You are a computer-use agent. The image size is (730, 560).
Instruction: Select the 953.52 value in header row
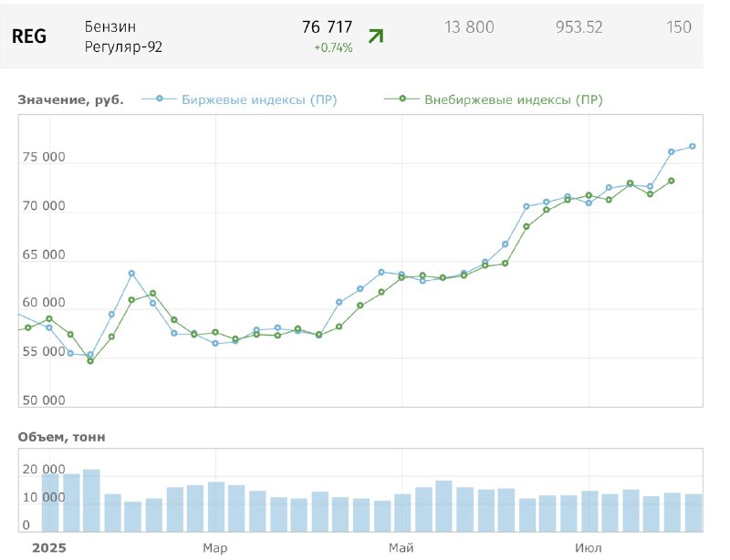pyautogui.click(x=579, y=27)
